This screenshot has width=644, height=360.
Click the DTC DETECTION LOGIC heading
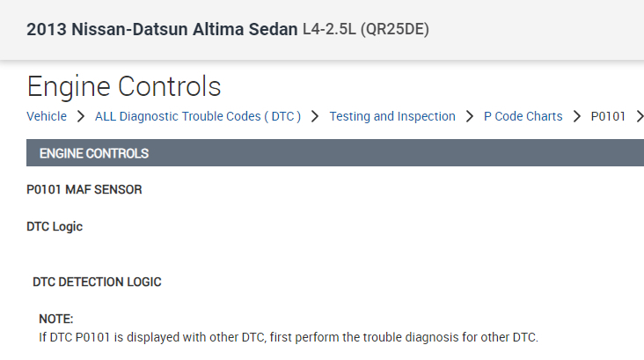(97, 282)
